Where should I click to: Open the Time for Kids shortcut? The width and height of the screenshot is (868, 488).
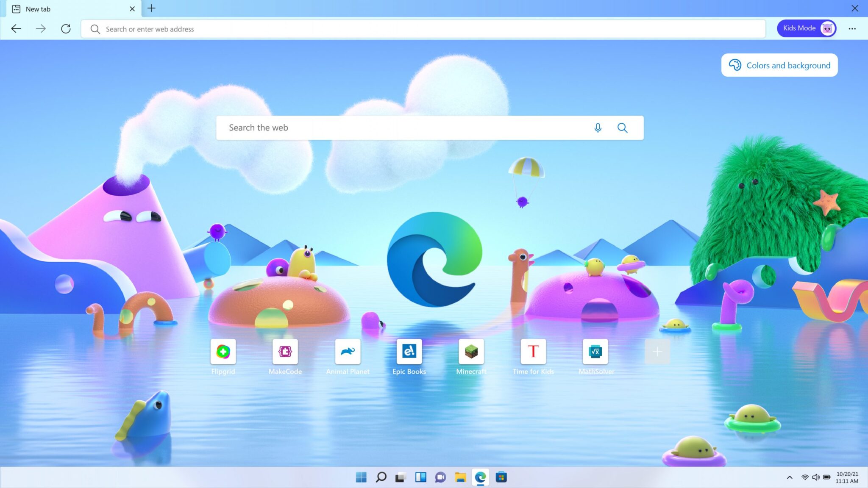(x=533, y=352)
